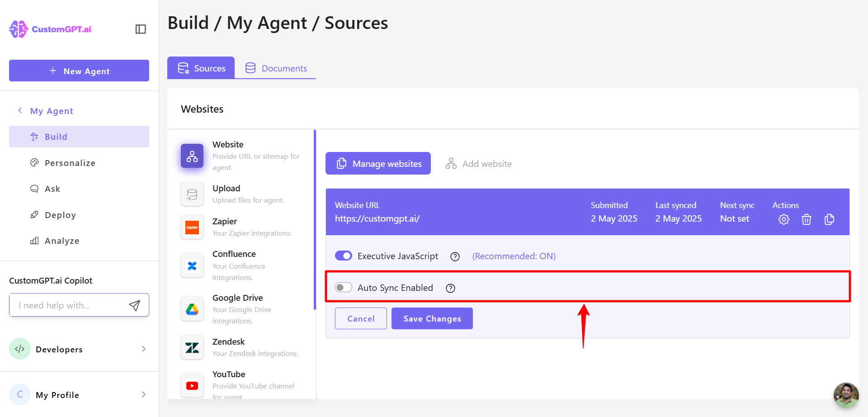Viewport: 868px width, 417px height.
Task: Send the Copilot message with the paper plane icon
Action: (135, 305)
